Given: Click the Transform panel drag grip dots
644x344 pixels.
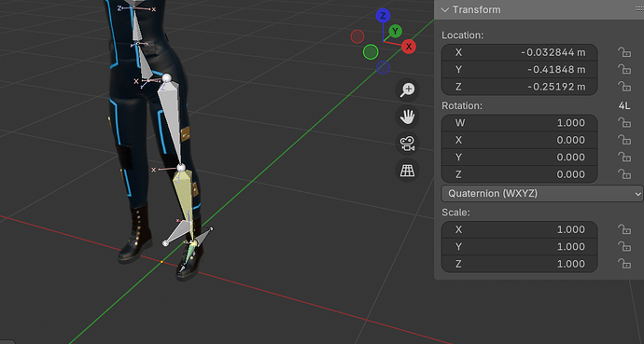Looking at the screenshot, I should click(639, 9).
